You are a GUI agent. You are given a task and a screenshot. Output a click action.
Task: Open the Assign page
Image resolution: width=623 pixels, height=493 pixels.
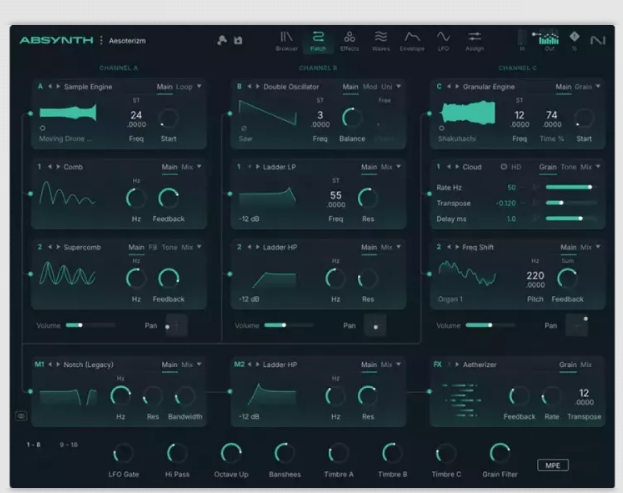[x=474, y=41]
